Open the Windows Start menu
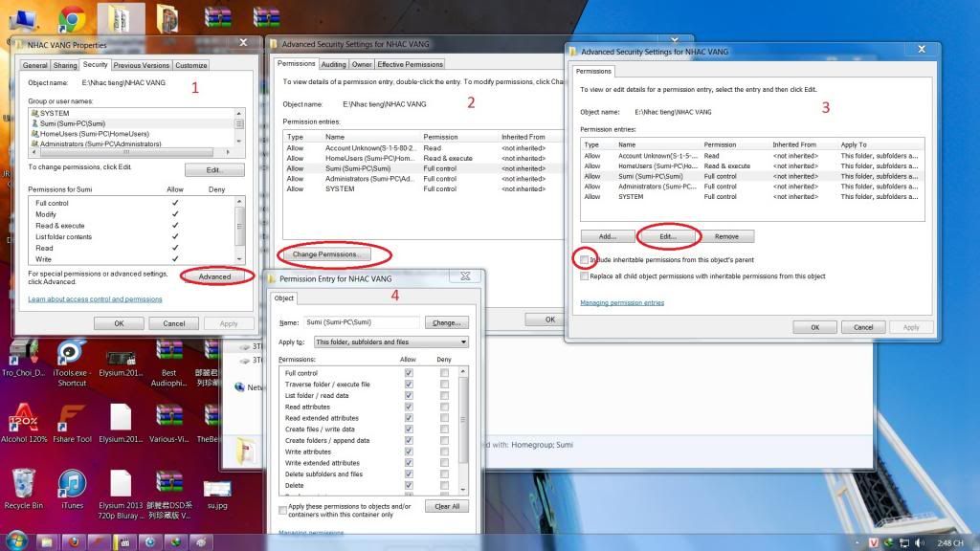The height and width of the screenshot is (551, 980). [x=16, y=541]
